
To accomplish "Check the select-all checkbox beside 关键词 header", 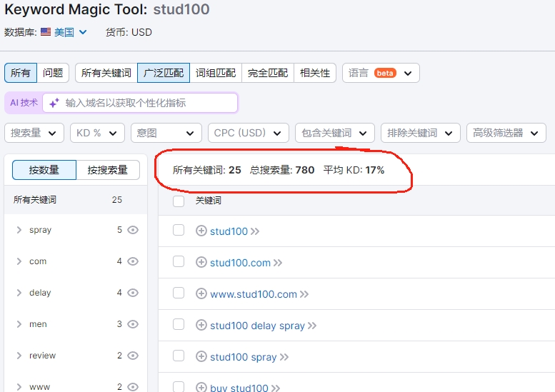I will click(x=179, y=201).
